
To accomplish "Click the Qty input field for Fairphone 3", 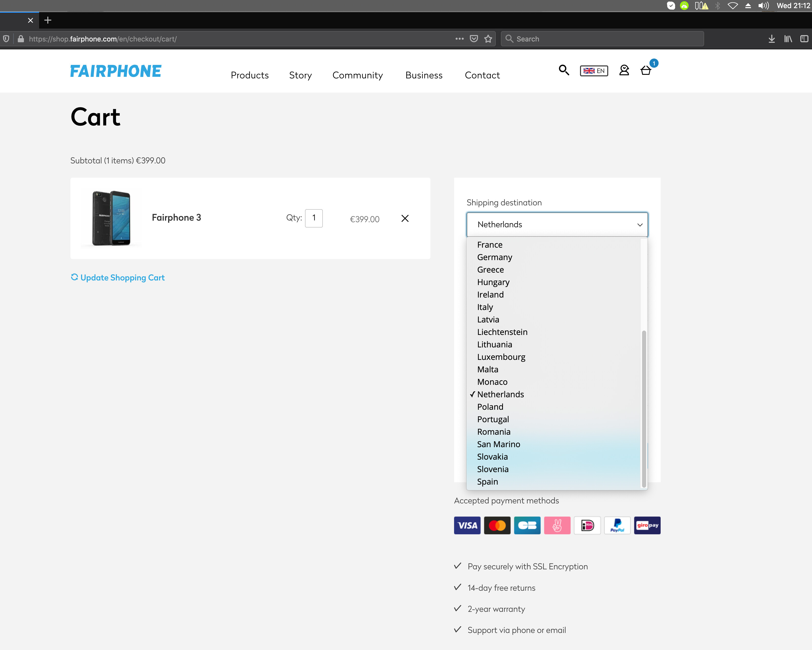I will click(x=314, y=218).
